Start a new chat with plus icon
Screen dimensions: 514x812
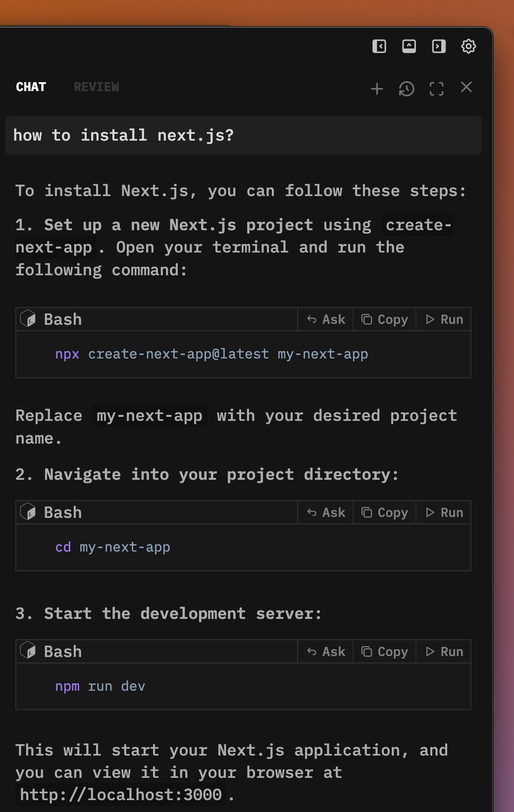click(377, 89)
